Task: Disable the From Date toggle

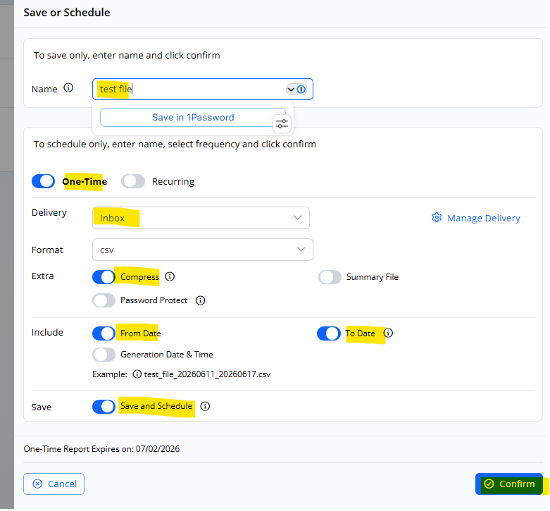Action: point(104,333)
